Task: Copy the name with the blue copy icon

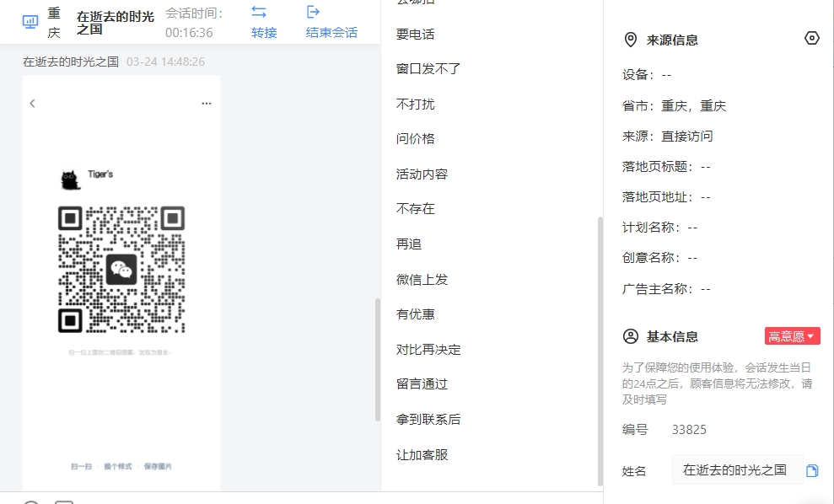Action: click(x=812, y=470)
